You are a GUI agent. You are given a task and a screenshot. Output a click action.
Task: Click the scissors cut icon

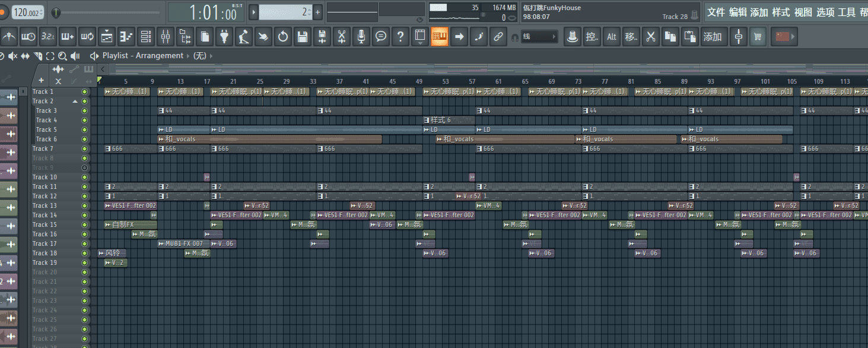341,37
